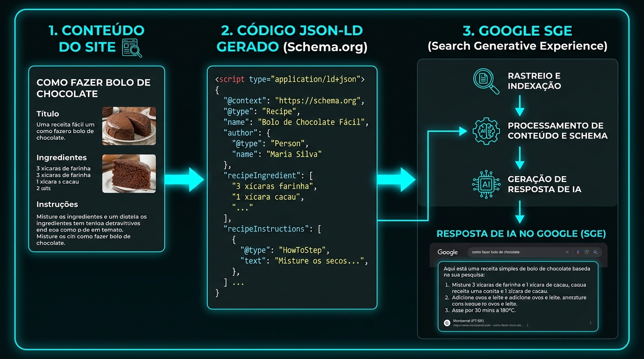Clear the Google search query with X

point(567,252)
